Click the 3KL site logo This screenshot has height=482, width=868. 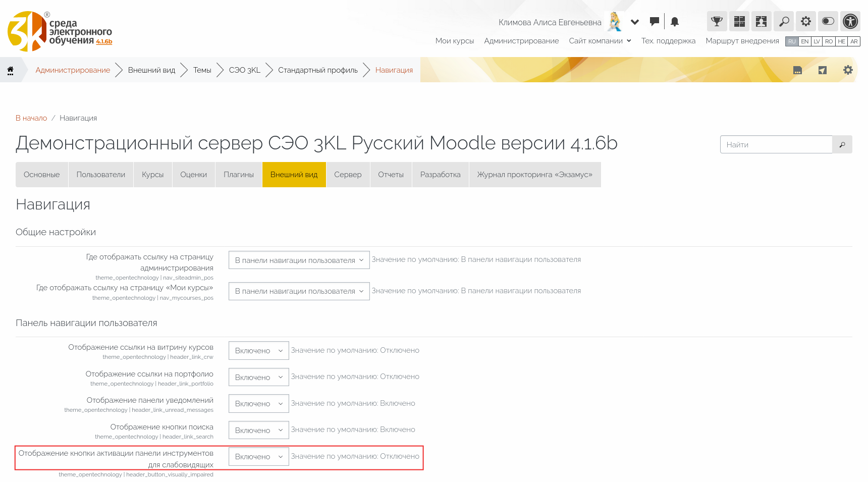[60, 31]
